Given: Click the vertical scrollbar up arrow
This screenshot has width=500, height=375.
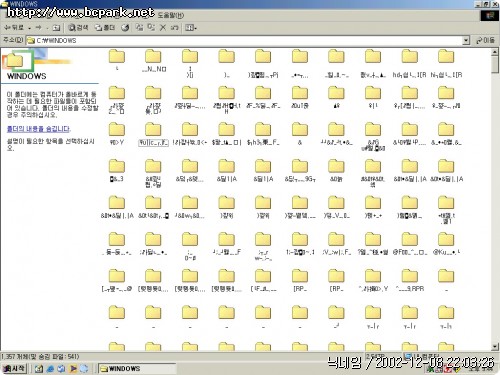Looking at the screenshot, I should tap(495, 52).
